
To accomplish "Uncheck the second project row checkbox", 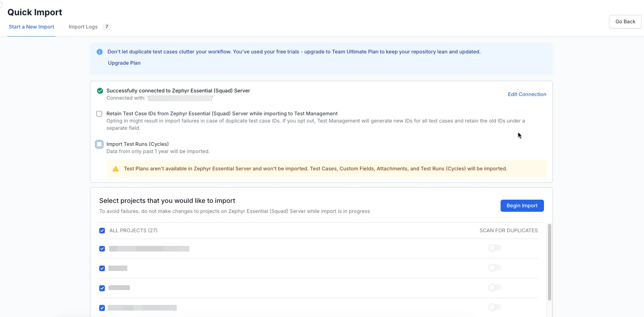I will pyautogui.click(x=102, y=268).
